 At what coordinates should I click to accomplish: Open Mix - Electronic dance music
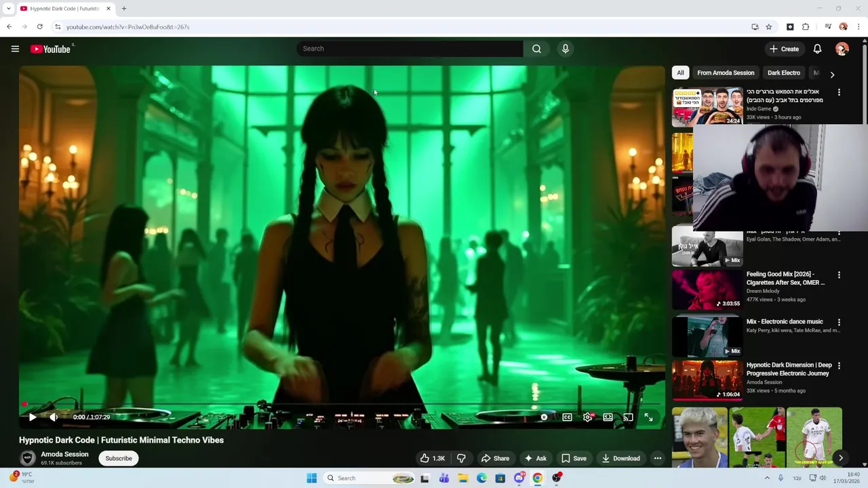coord(707,336)
